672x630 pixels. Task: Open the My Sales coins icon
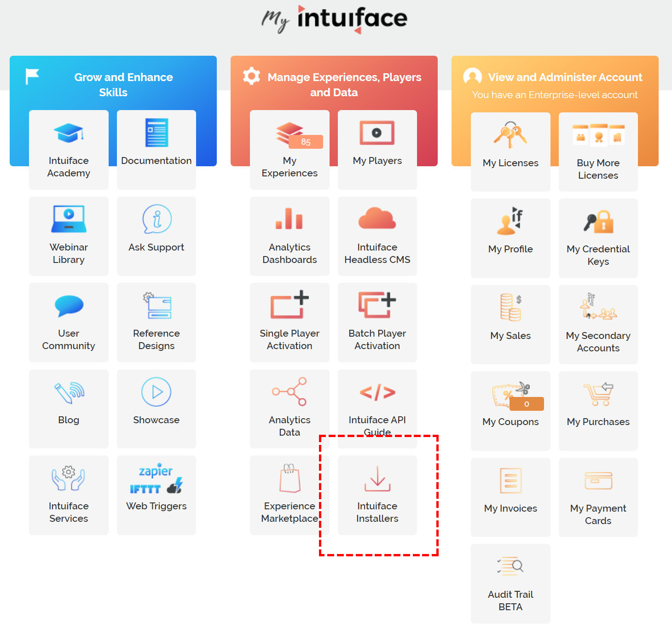(x=510, y=307)
